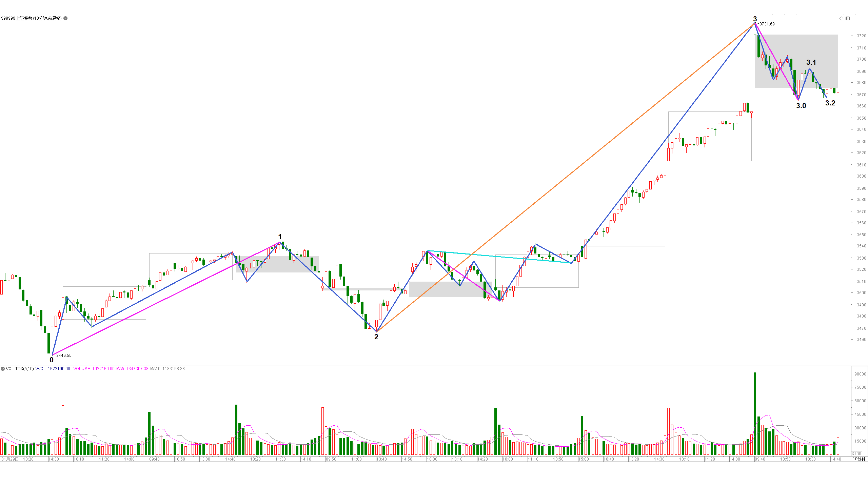Select the wave label 3.2
Image resolution: width=868 pixels, height=488 pixels.
pyautogui.click(x=830, y=103)
